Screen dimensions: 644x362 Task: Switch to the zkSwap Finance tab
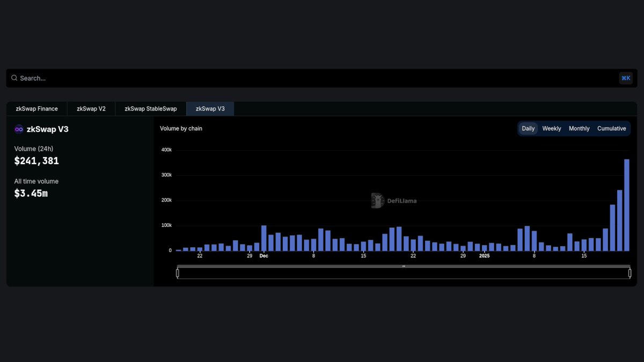click(37, 109)
